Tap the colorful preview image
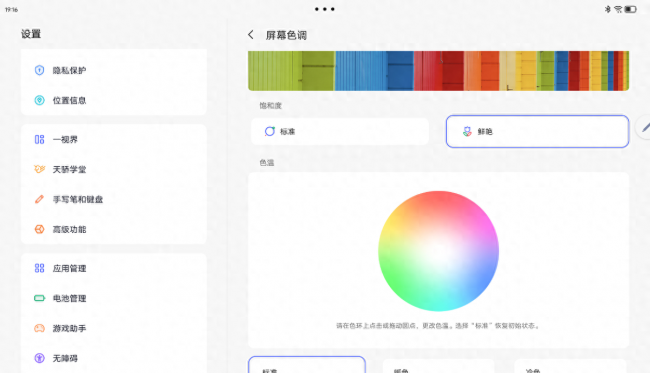Viewport: 650px width, 373px height. pos(438,71)
